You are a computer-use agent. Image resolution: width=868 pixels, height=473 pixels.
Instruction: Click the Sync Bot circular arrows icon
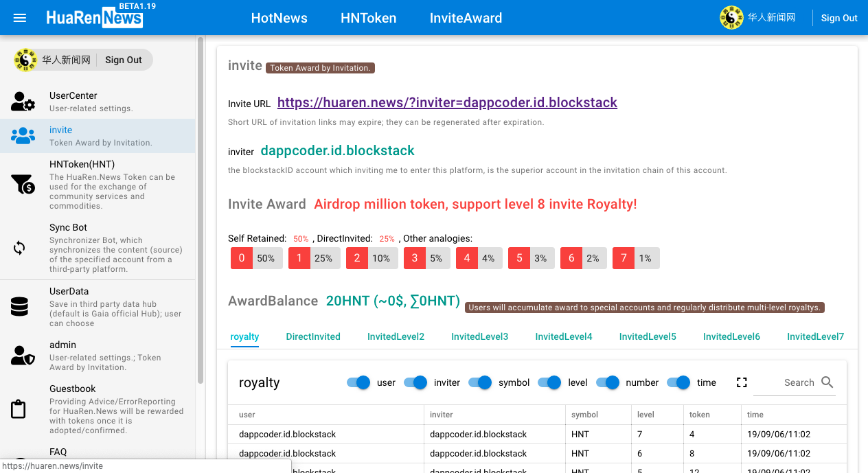(x=19, y=248)
